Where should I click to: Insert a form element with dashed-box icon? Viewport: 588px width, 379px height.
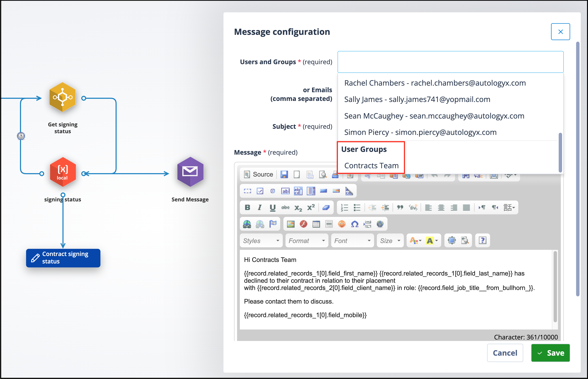point(247,191)
